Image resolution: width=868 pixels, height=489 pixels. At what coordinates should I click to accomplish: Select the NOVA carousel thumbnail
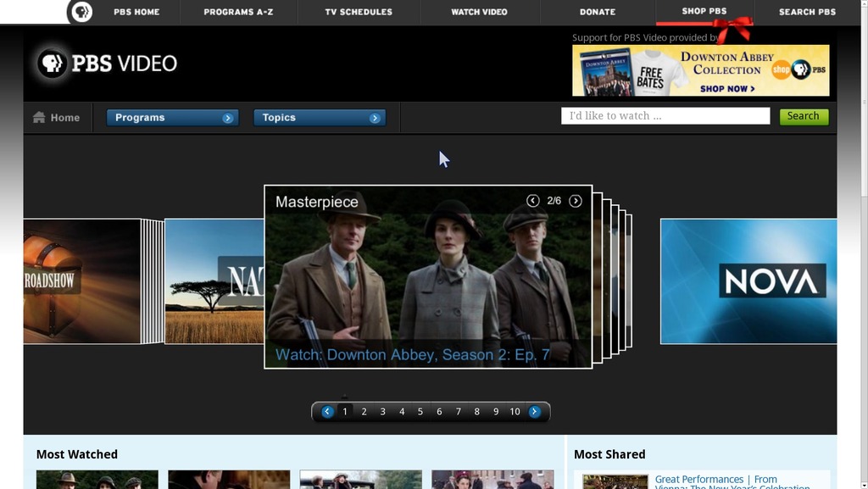pyautogui.click(x=748, y=281)
